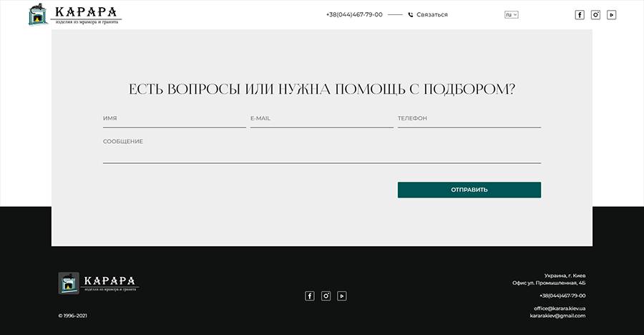Click the phone handset icon beside Связаться

point(411,14)
